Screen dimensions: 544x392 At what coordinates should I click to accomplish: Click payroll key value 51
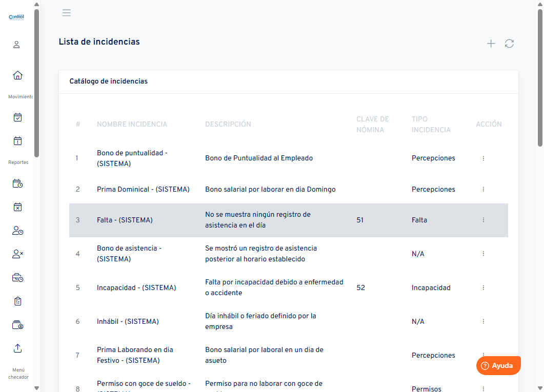point(360,220)
